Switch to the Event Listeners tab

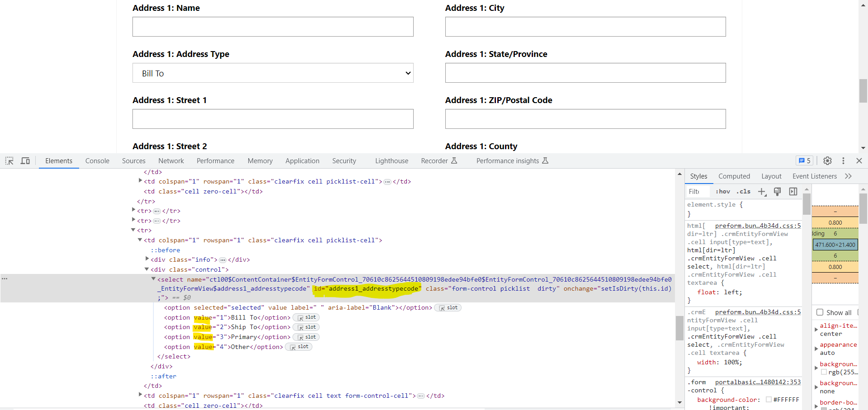point(815,176)
